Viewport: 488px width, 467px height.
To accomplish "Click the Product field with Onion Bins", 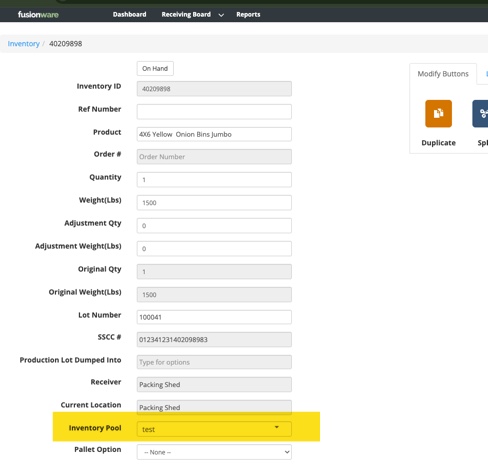I will coord(214,134).
